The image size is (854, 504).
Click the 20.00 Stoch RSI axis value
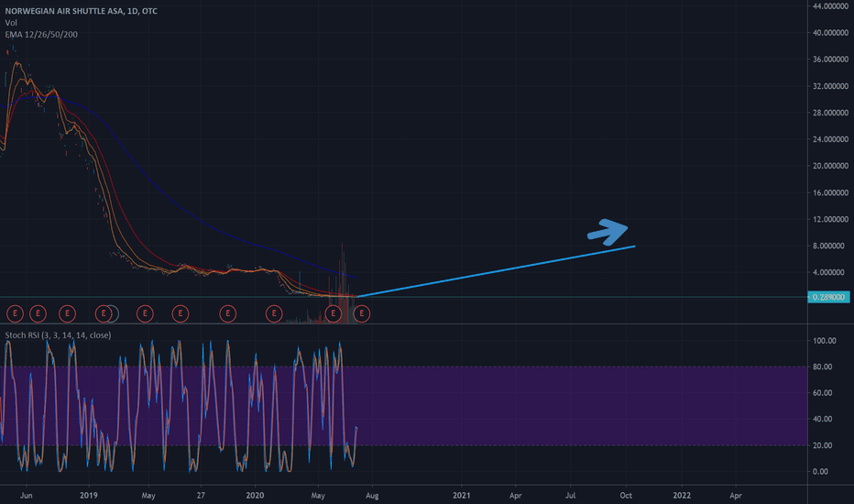coord(823,445)
